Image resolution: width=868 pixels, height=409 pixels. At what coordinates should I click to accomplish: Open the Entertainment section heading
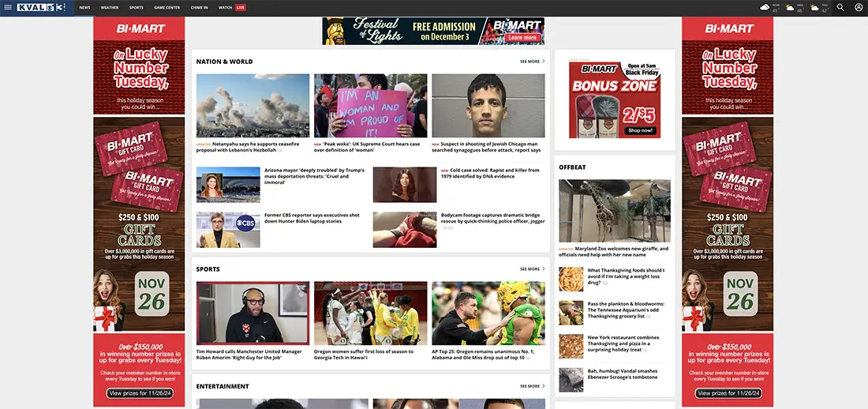[223, 386]
